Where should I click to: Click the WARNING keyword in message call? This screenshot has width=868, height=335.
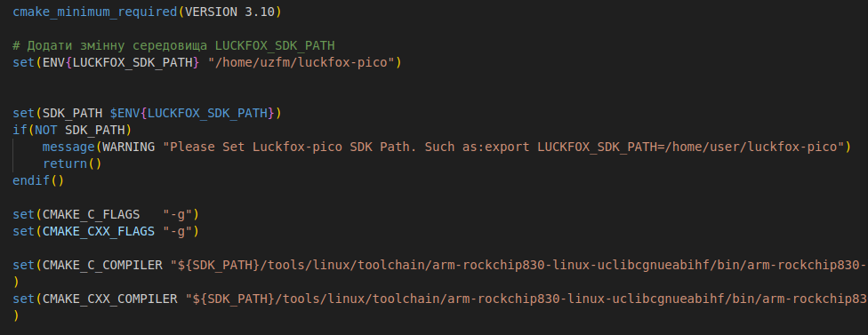click(x=128, y=147)
